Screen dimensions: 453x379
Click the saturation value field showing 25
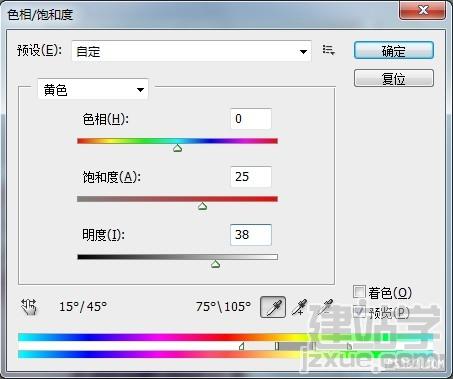251,177
